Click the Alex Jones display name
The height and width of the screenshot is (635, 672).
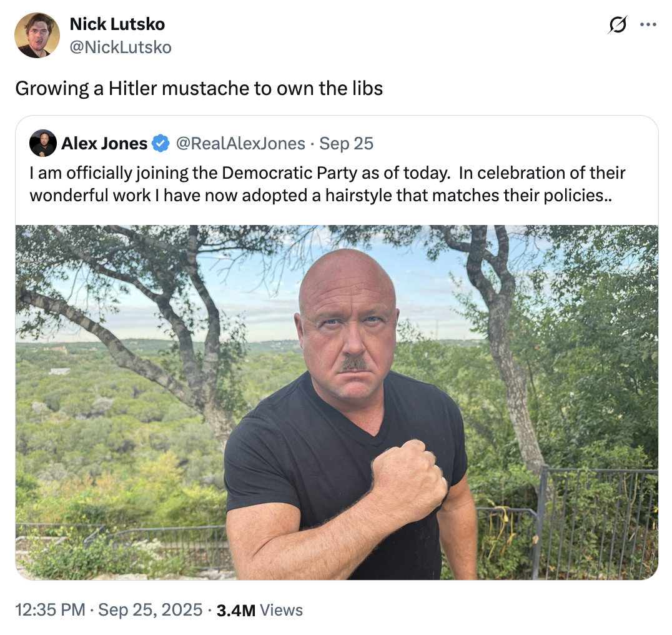point(104,143)
